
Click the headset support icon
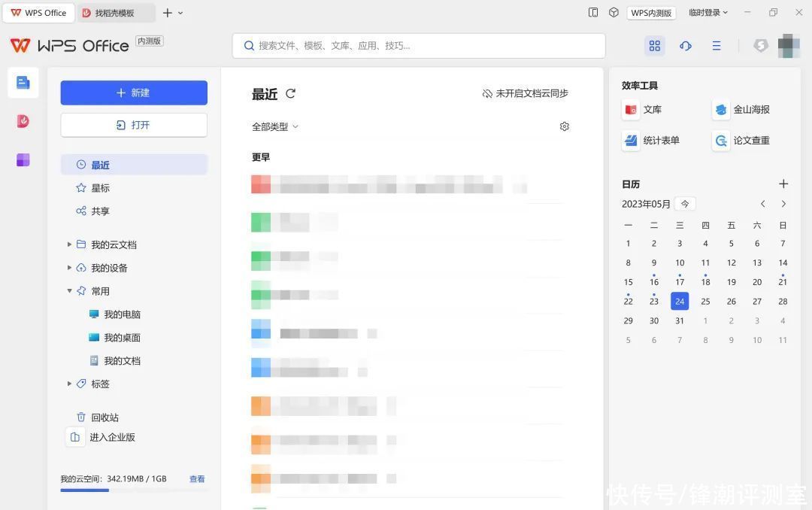pos(686,46)
